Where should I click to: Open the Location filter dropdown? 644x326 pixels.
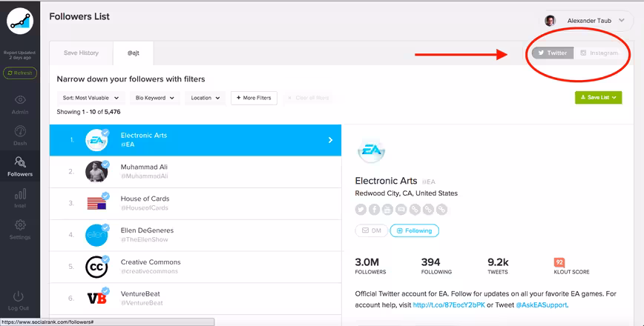coord(206,98)
